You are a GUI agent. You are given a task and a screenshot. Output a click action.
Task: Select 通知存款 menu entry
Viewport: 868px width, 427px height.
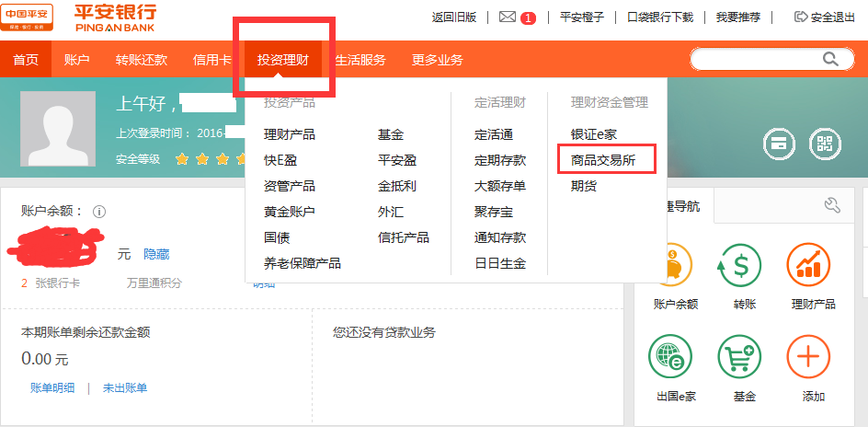tap(500, 237)
